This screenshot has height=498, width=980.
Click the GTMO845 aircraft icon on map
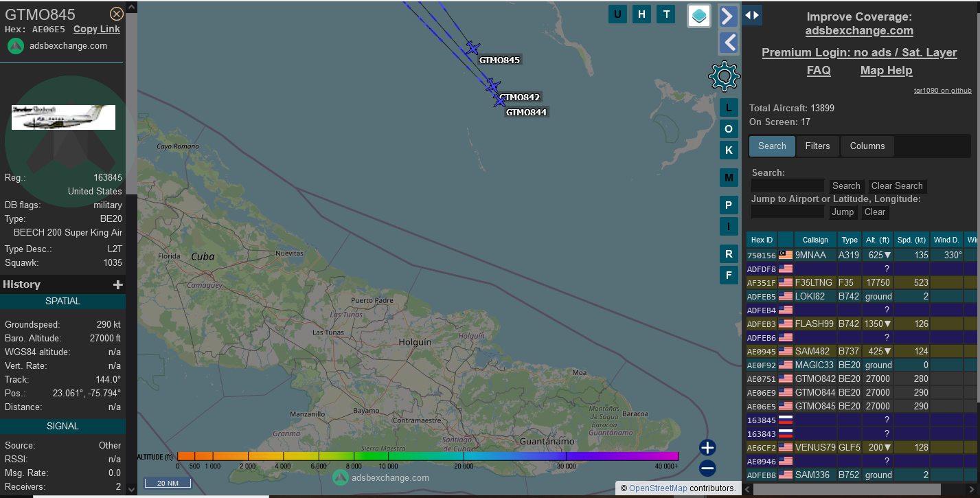pos(472,48)
